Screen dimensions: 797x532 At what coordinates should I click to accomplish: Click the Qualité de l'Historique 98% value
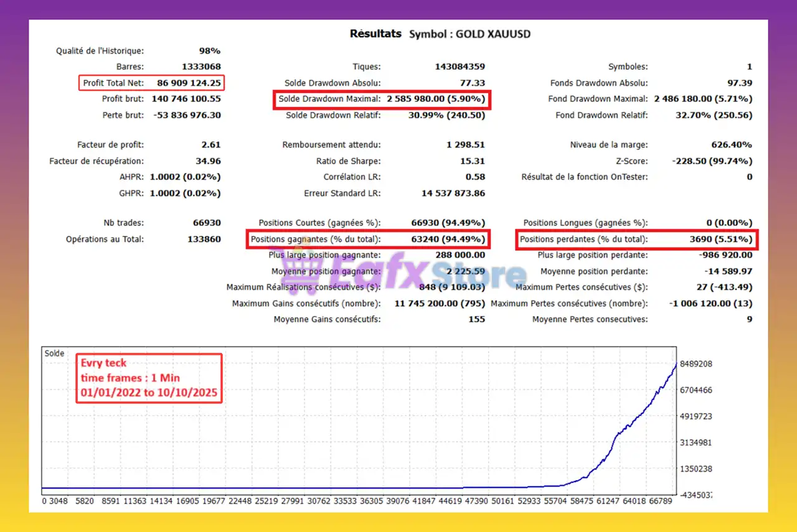209,51
